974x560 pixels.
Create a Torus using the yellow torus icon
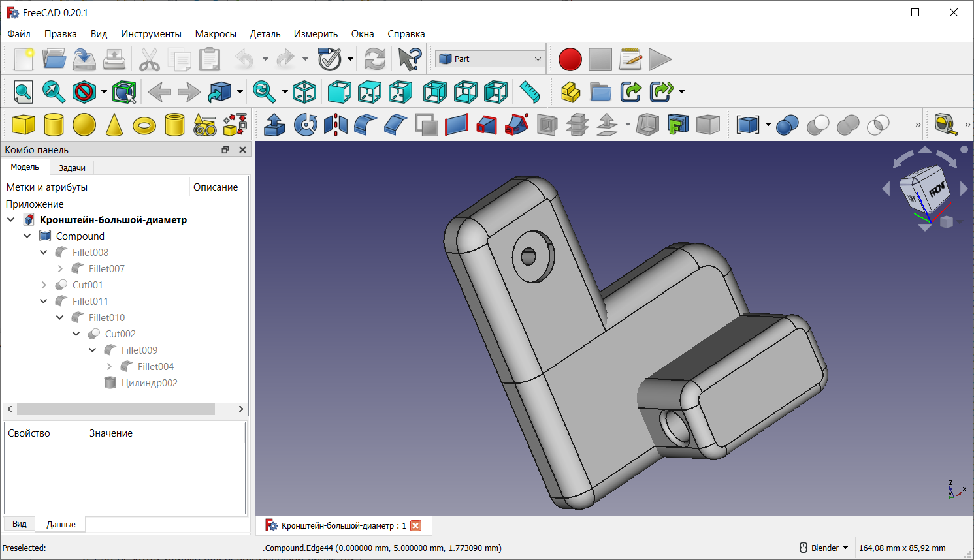point(144,124)
